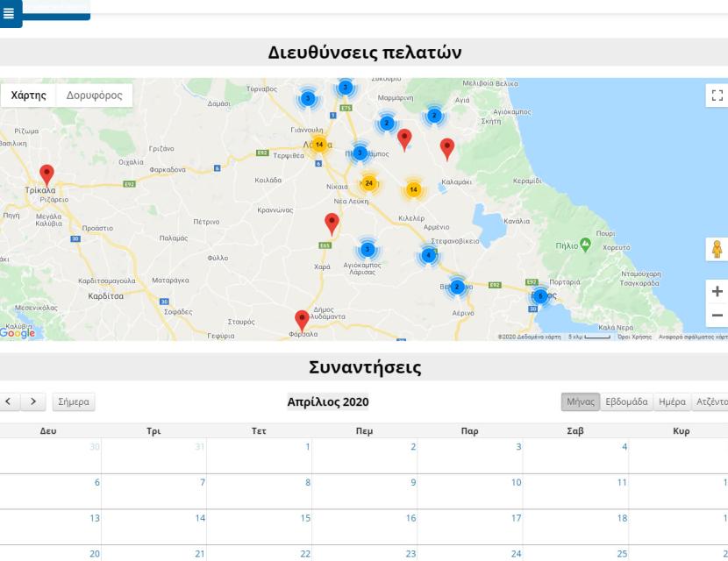Viewport: 728px width, 561px height.
Task: Expand blue cluster 6 at Βόλος
Action: click(x=540, y=296)
